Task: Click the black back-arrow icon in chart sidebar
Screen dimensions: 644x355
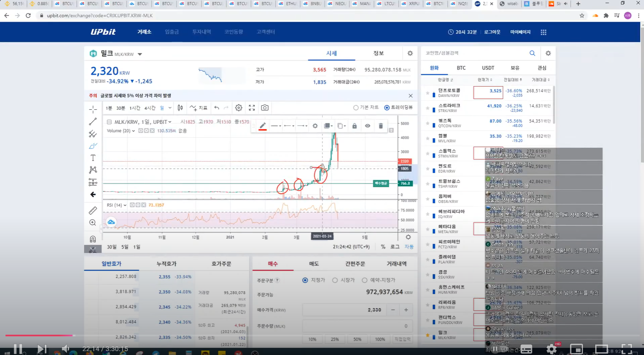Action: (x=93, y=195)
